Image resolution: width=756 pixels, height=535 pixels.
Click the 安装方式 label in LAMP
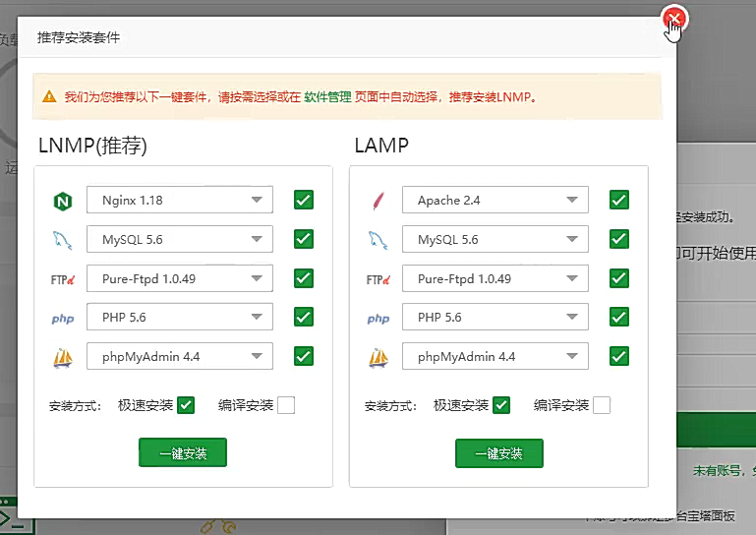point(390,406)
